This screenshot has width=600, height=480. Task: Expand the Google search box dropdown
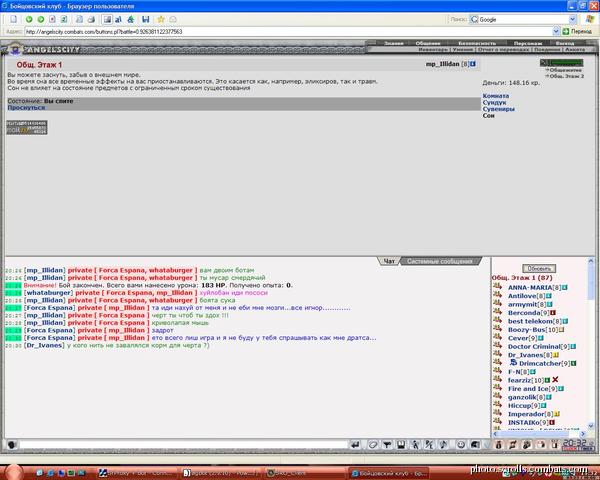[x=572, y=19]
